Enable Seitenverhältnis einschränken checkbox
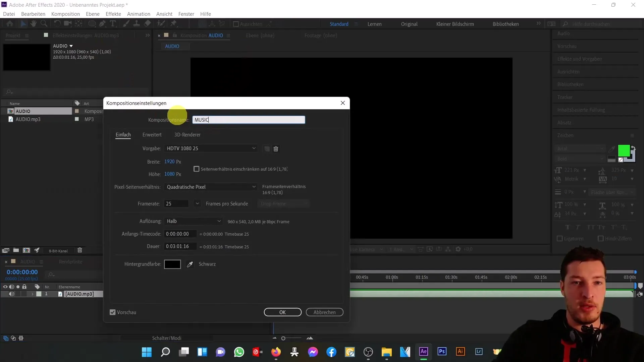644x362 pixels. click(197, 169)
